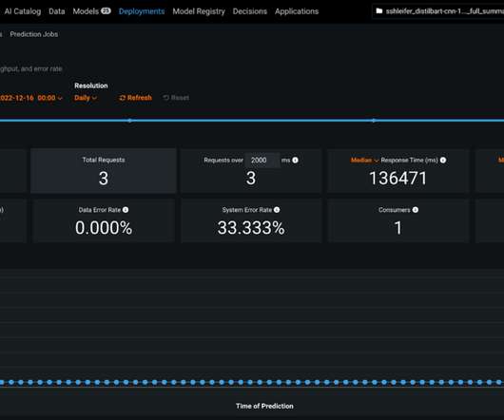Open the date range end dropdown
504x420 pixels.
pos(31,98)
